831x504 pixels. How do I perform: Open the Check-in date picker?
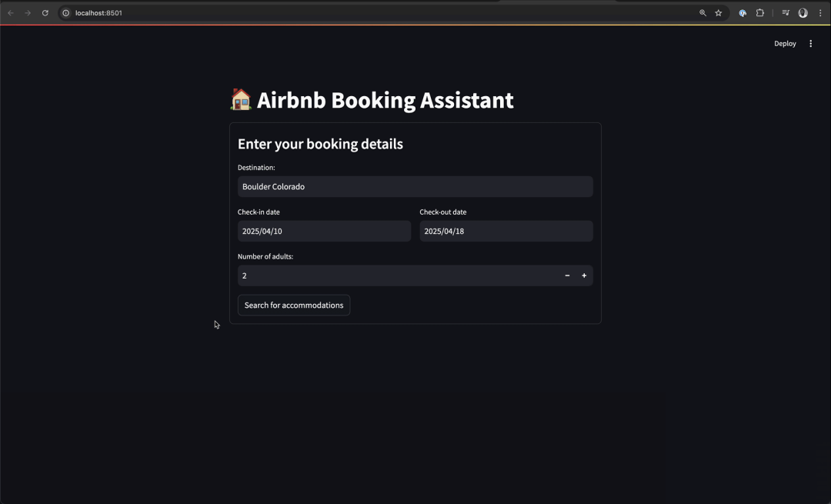click(324, 231)
